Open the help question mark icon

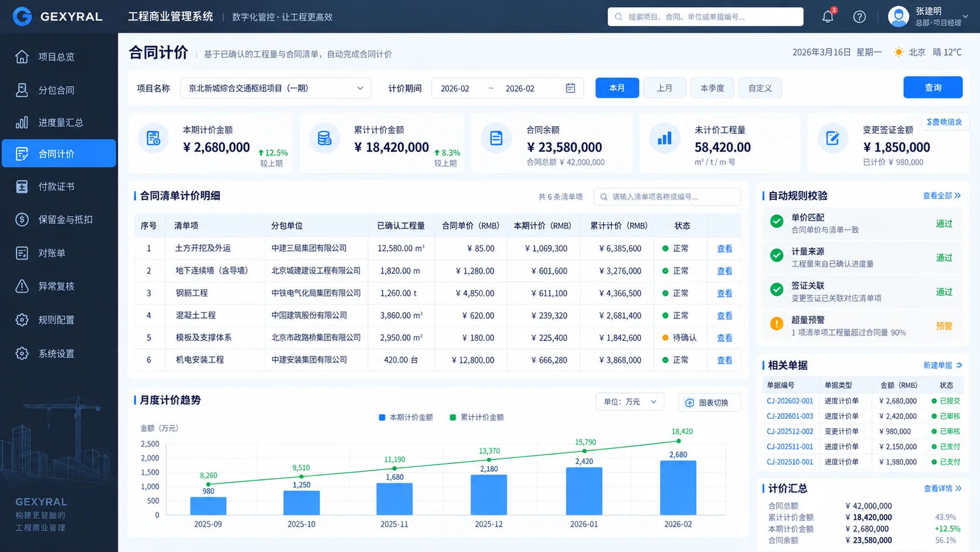(859, 16)
